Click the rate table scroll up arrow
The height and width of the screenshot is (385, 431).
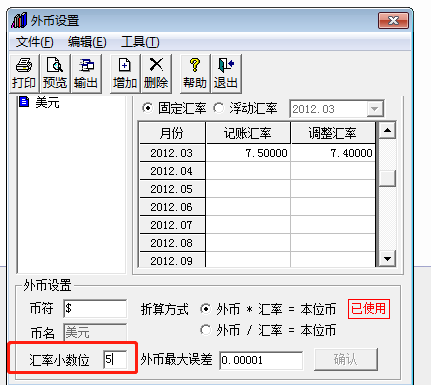point(387,131)
